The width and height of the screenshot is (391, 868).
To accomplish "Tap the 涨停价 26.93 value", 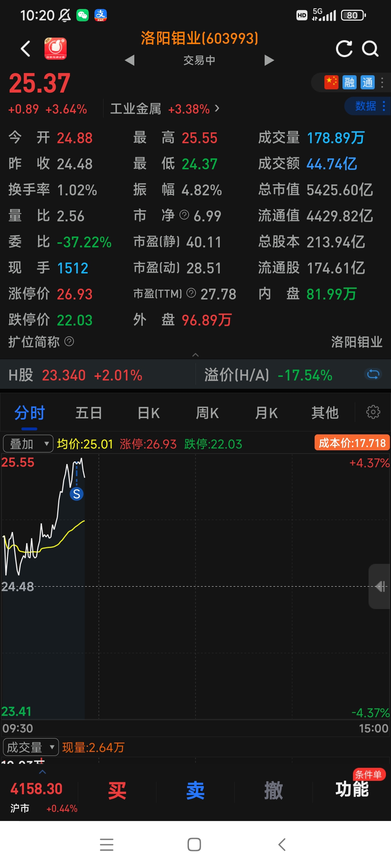I will 75,294.
